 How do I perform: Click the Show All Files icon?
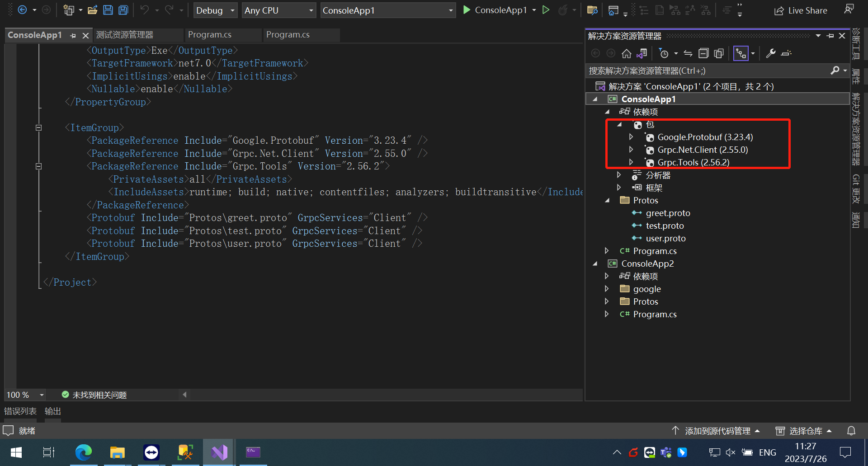point(719,53)
